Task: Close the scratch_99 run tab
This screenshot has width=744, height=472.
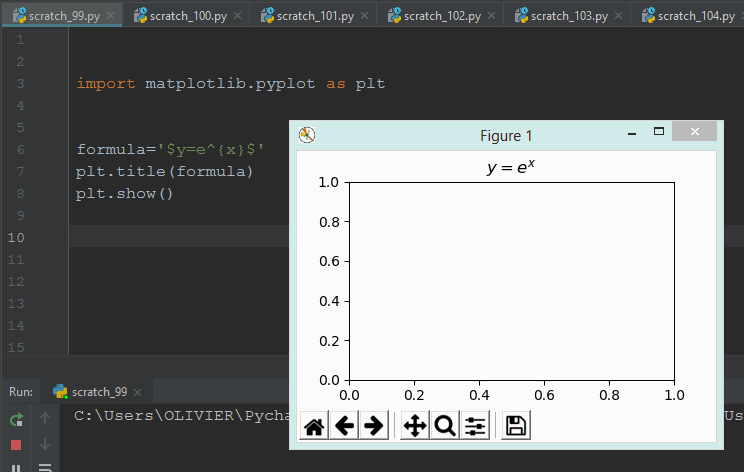Action: [138, 392]
